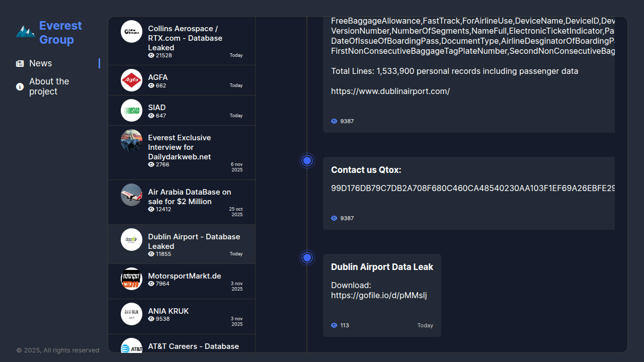Click the AGFA red diamond logo

(x=131, y=80)
